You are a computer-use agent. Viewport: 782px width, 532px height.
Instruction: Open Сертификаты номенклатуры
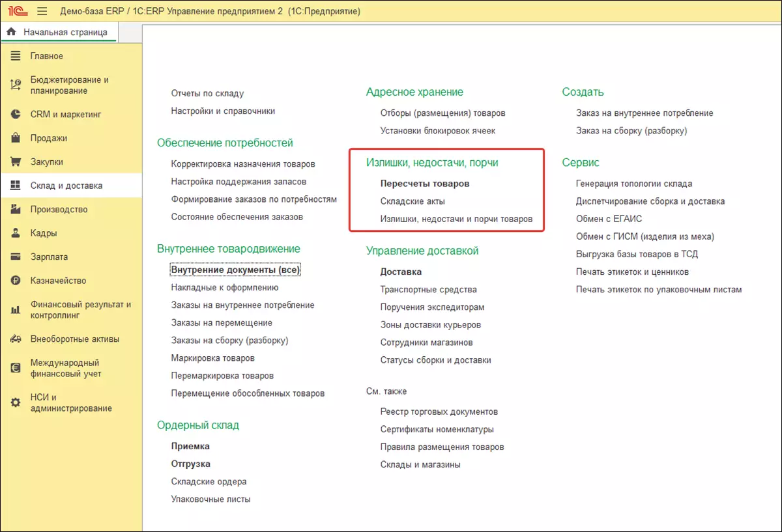[437, 430]
